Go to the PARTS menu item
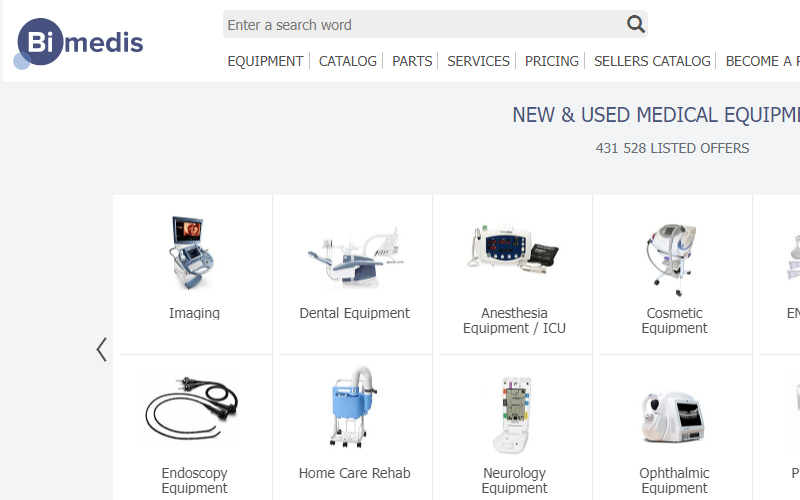 (412, 61)
